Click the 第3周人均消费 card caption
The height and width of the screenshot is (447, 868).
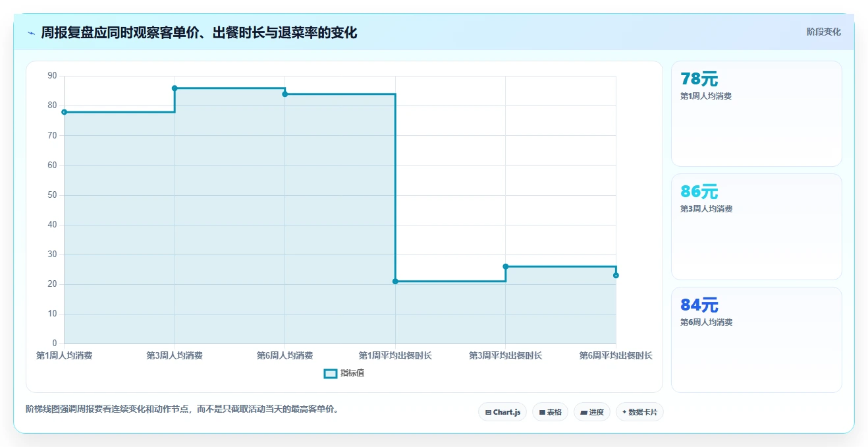pos(706,209)
